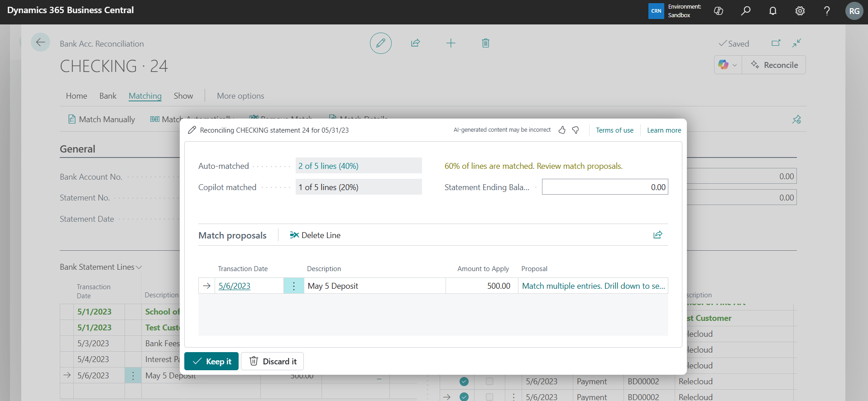This screenshot has width=868, height=401.
Task: Open the Bank menu tab
Action: point(108,96)
